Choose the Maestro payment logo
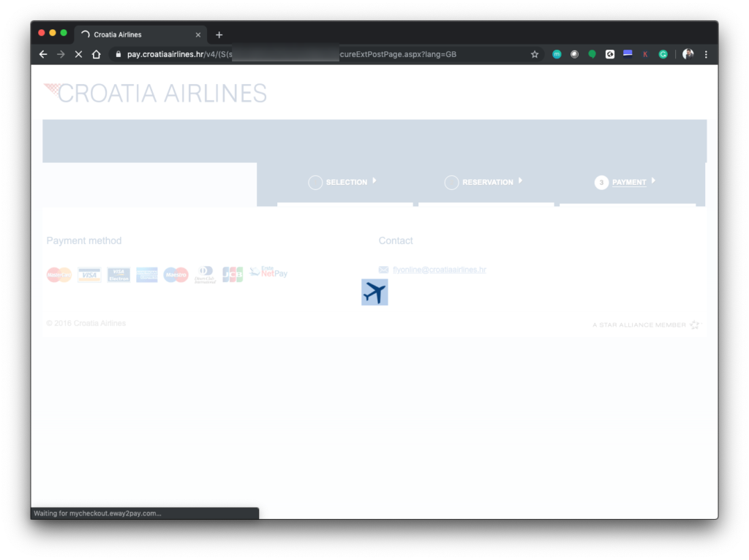 pos(176,275)
